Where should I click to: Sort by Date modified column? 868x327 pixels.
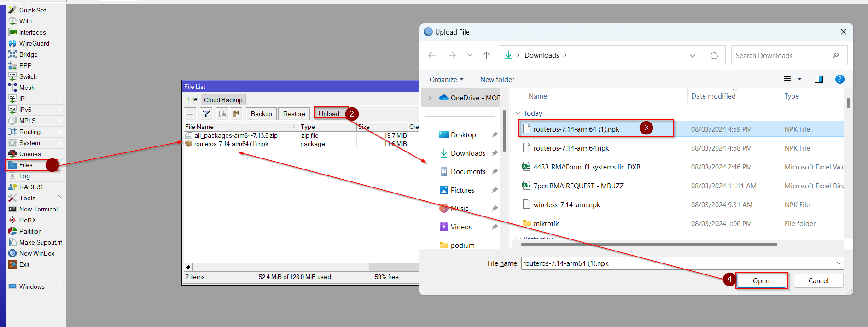(x=713, y=96)
